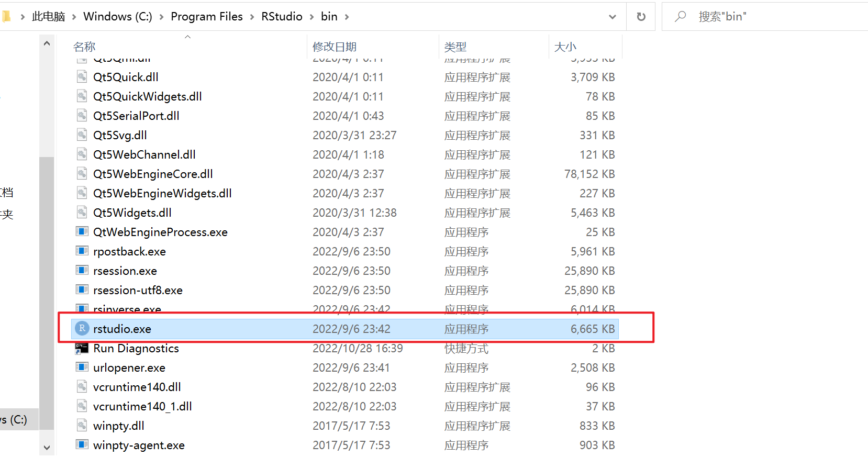This screenshot has height=457, width=868.
Task: Open the address bar history dropdown
Action: 613,17
